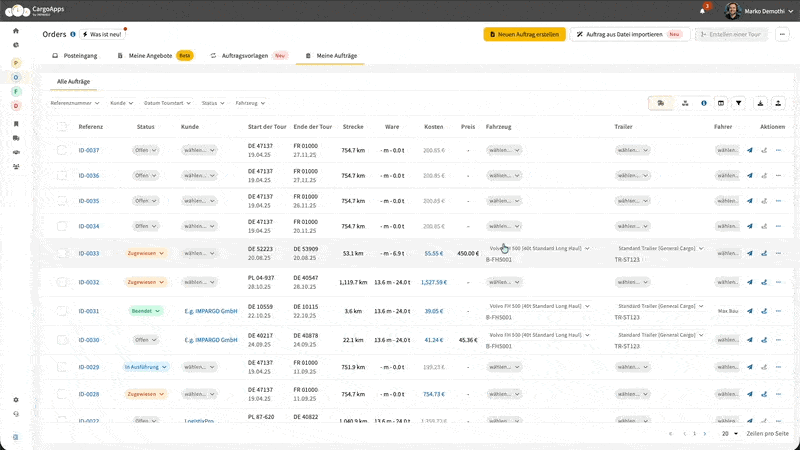Open the Fahrzeug wählen dropdown for ID-0037

point(504,150)
